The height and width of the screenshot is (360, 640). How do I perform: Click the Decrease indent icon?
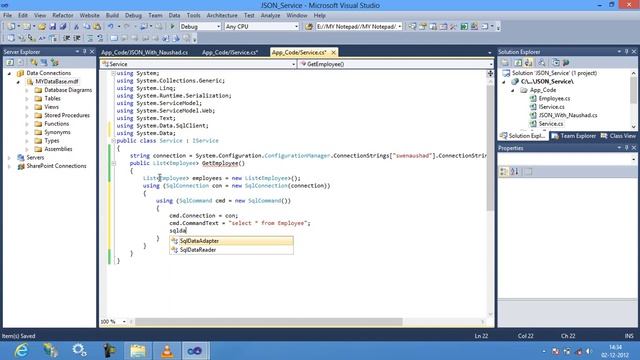67,38
